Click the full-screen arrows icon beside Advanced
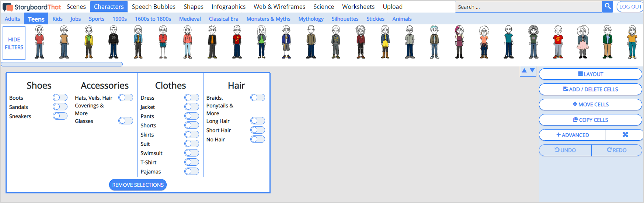 [625, 135]
